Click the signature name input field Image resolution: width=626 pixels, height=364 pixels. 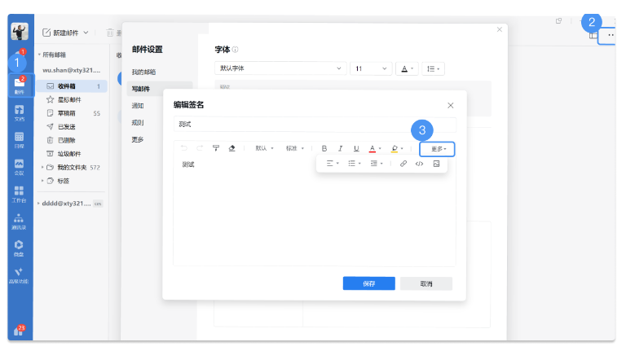[314, 125]
